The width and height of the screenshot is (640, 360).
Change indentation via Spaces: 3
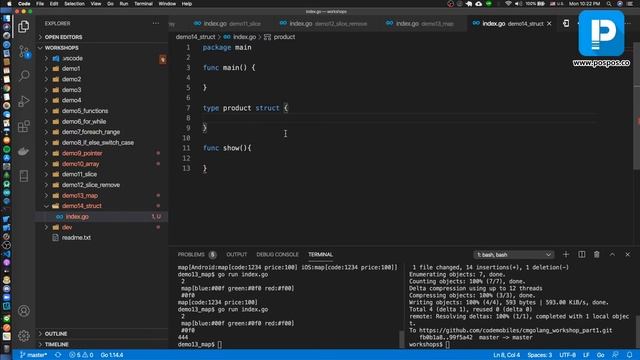pyautogui.click(x=540, y=355)
